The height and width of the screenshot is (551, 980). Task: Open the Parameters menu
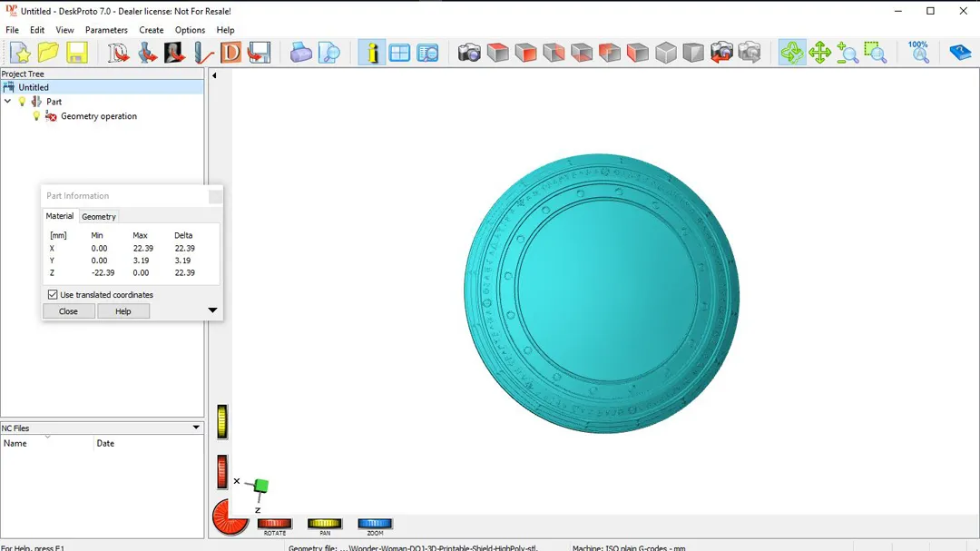[x=106, y=30]
